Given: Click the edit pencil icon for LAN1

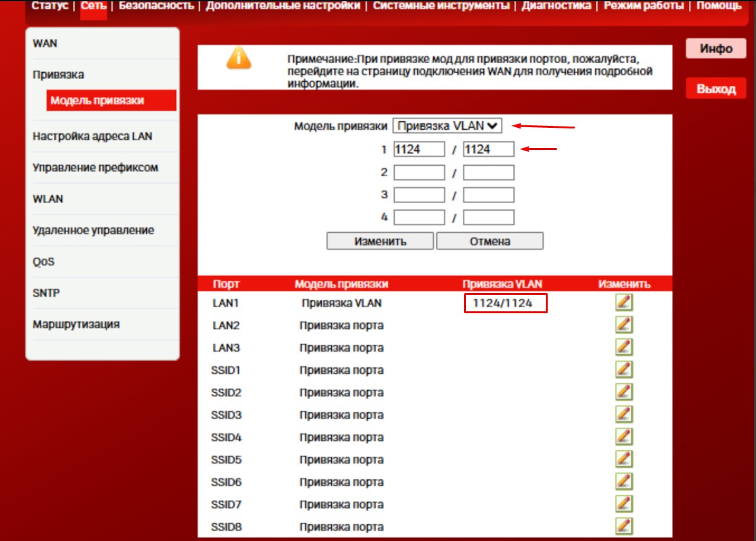Looking at the screenshot, I should click(x=624, y=303).
